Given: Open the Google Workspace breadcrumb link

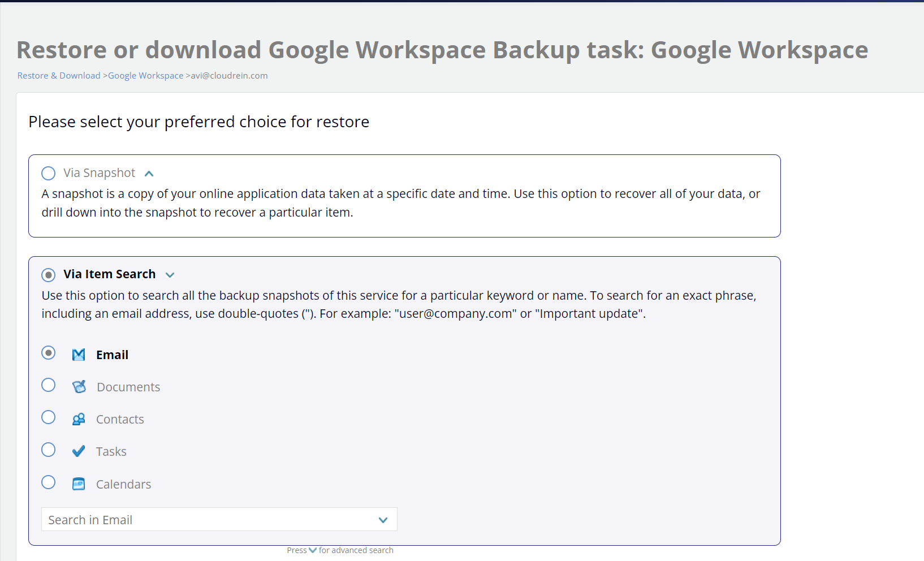Looking at the screenshot, I should [145, 76].
